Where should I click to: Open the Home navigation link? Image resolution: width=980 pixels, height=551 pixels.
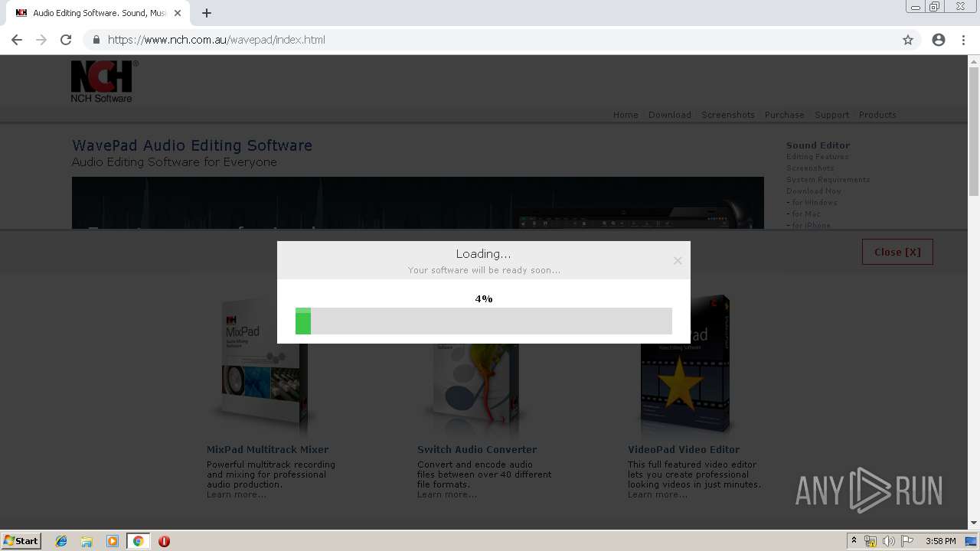coord(626,115)
